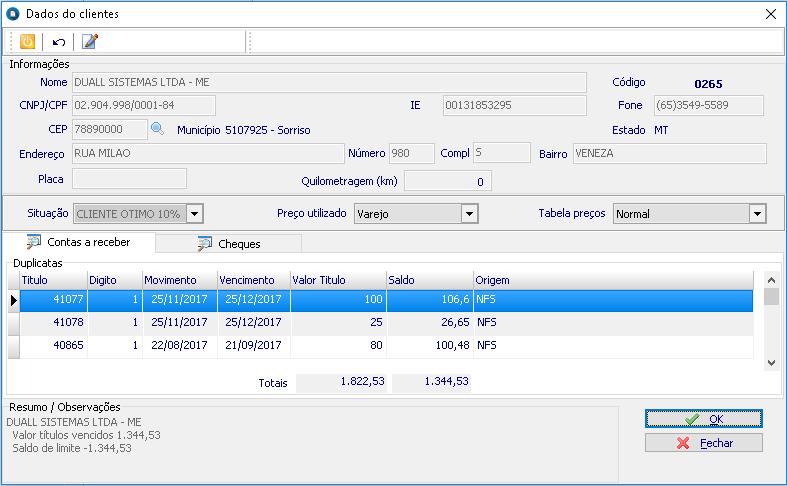This screenshot has height=486, width=787.
Task: Switch to the Contas a receber tab
Action: click(x=79, y=242)
